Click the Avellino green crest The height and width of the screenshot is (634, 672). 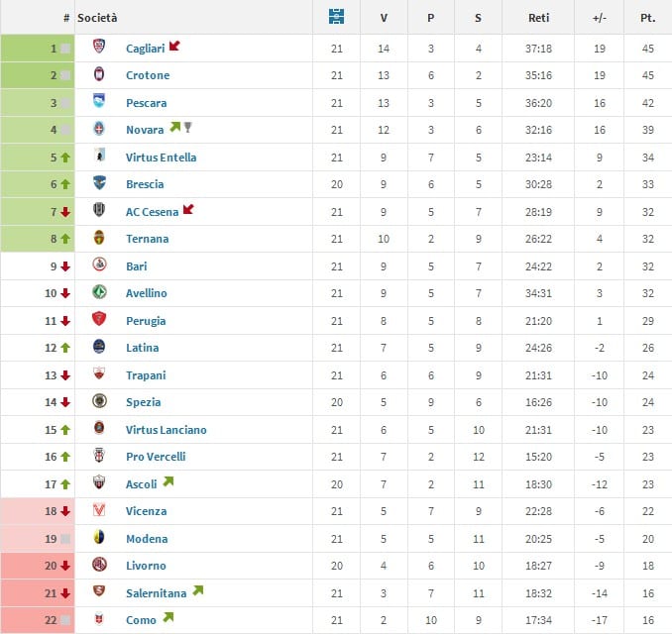coord(99,291)
